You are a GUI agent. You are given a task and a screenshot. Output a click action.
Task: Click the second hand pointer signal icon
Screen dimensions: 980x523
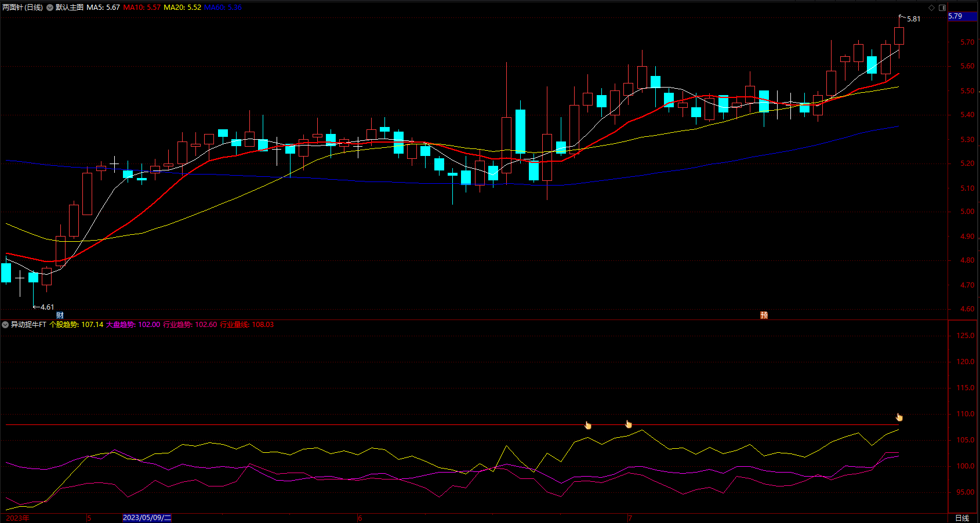(x=629, y=424)
